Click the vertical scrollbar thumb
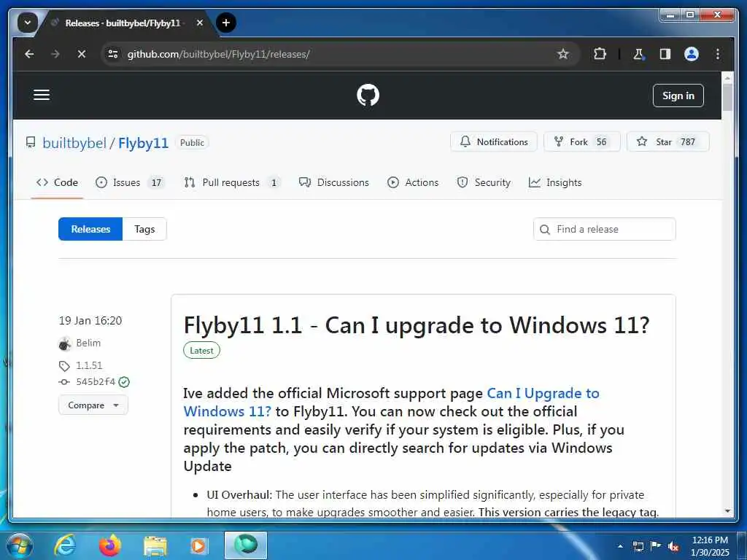Viewport: 747px width, 560px height. [727, 97]
